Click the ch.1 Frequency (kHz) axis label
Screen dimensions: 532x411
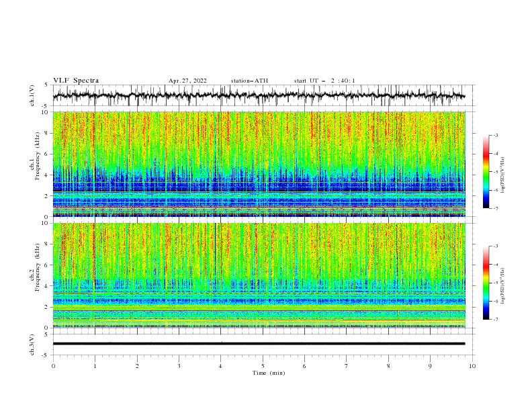coord(35,156)
